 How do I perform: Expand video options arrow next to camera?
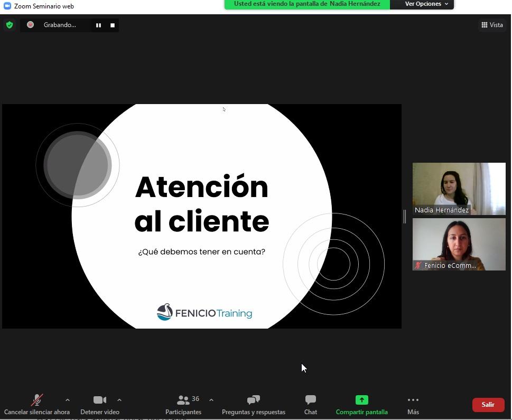119,400
